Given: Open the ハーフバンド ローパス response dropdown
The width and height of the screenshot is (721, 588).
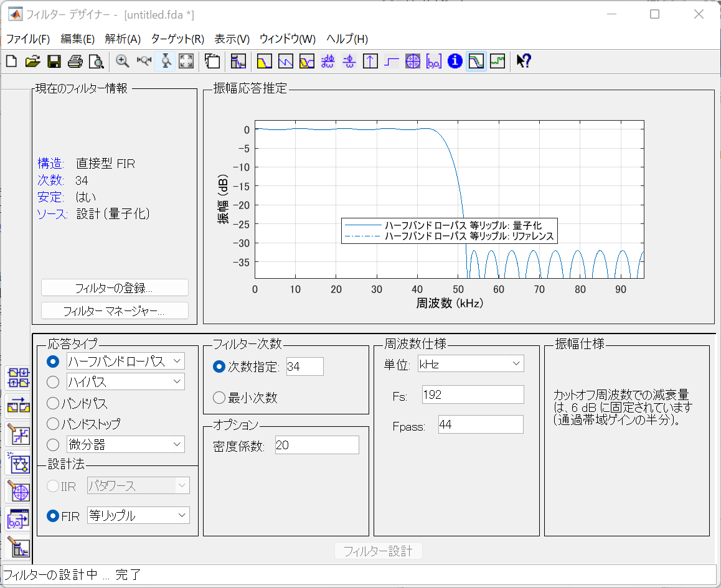Looking at the screenshot, I should tap(125, 361).
